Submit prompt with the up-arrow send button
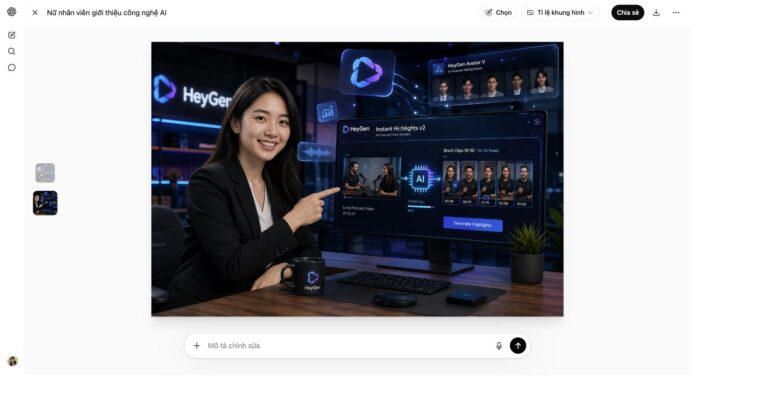The height and width of the screenshot is (416, 768). pos(518,346)
